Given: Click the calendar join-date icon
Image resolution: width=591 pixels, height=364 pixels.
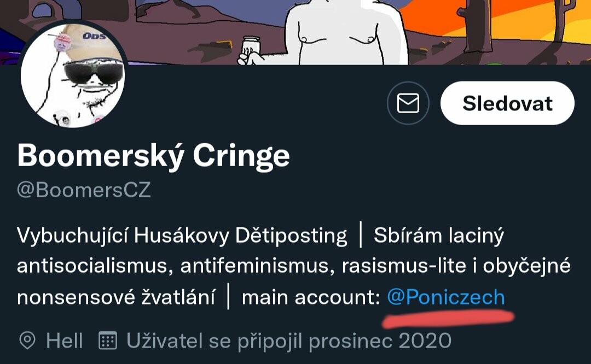Looking at the screenshot, I should pyautogui.click(x=108, y=340).
